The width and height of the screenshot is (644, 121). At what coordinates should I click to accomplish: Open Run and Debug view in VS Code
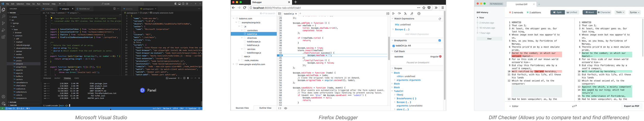(x=3, y=30)
